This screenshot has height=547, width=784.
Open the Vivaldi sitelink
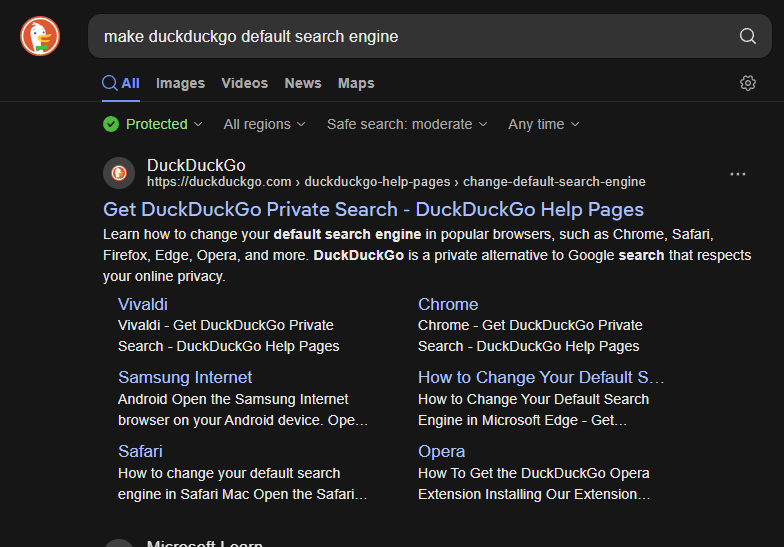coord(142,304)
